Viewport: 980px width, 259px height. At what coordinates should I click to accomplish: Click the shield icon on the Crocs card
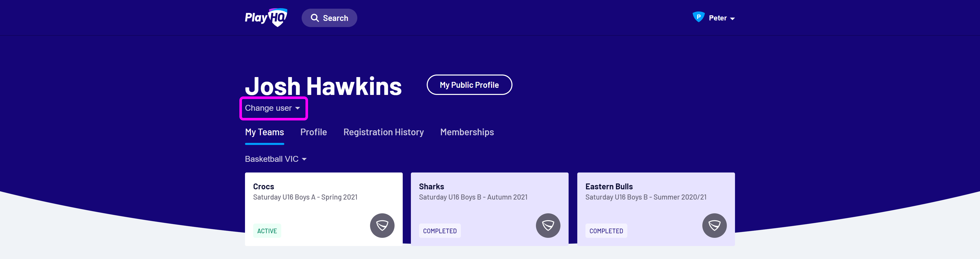tap(382, 225)
